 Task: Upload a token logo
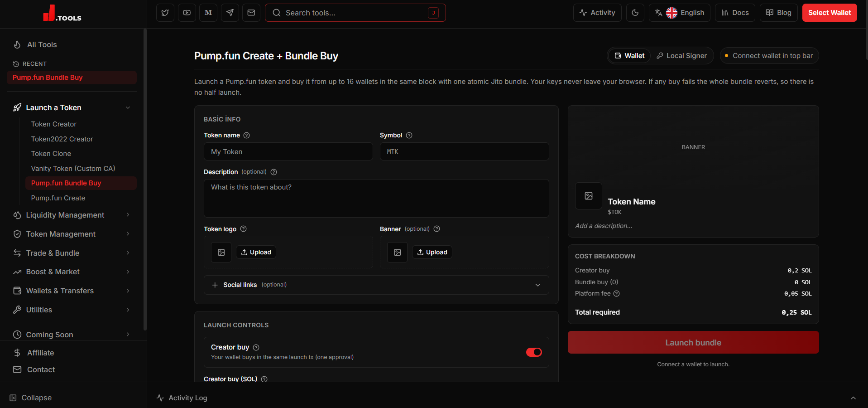(256, 252)
